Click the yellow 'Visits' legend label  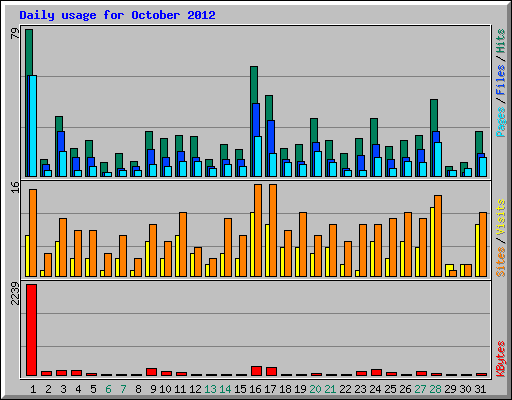pos(501,218)
